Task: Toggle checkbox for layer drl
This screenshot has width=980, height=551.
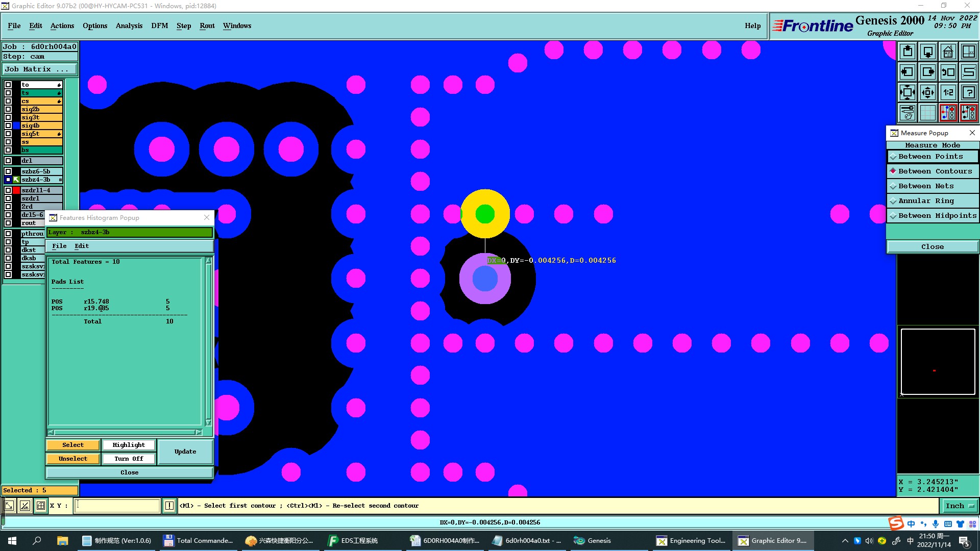Action: point(8,161)
